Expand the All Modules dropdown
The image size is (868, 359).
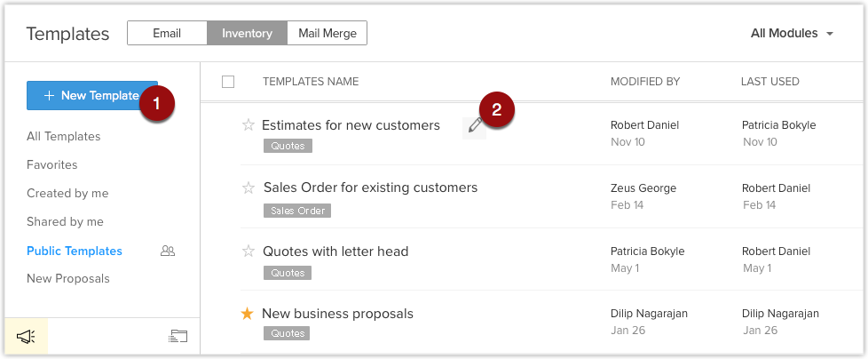(x=792, y=33)
